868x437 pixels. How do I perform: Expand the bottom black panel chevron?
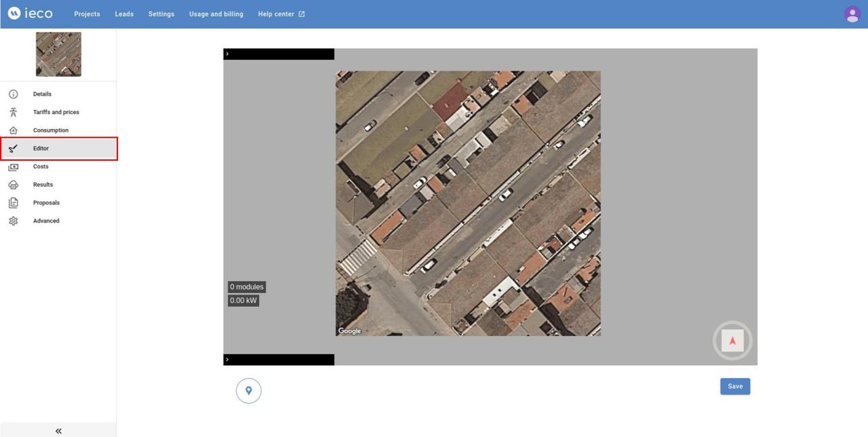point(227,360)
